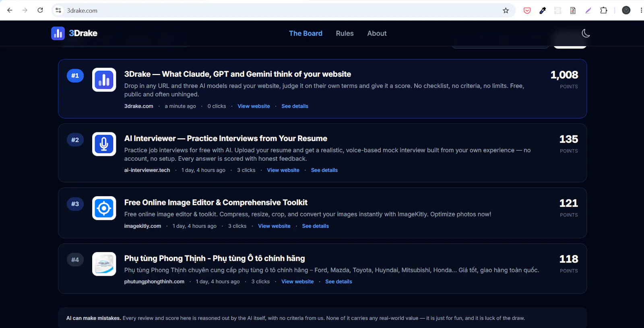This screenshot has height=328, width=644.
Task: Click the 1,008 points score
Action: [564, 75]
